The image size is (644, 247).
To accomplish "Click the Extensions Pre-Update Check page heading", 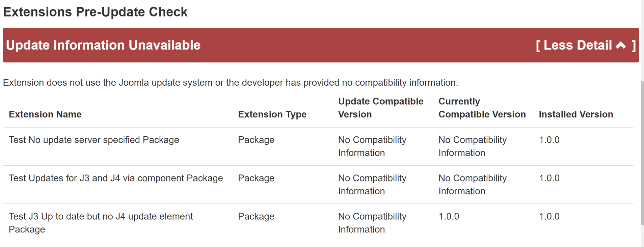I will pyautogui.click(x=95, y=12).
